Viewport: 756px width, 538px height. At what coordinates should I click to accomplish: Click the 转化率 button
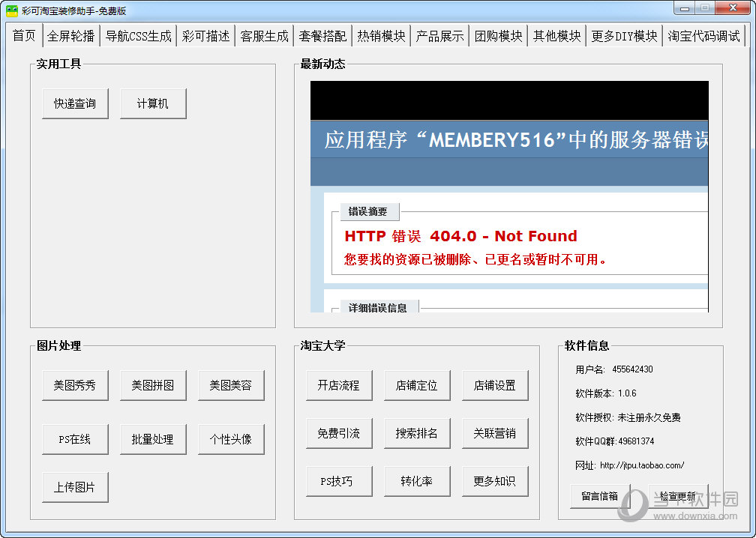pos(418,481)
